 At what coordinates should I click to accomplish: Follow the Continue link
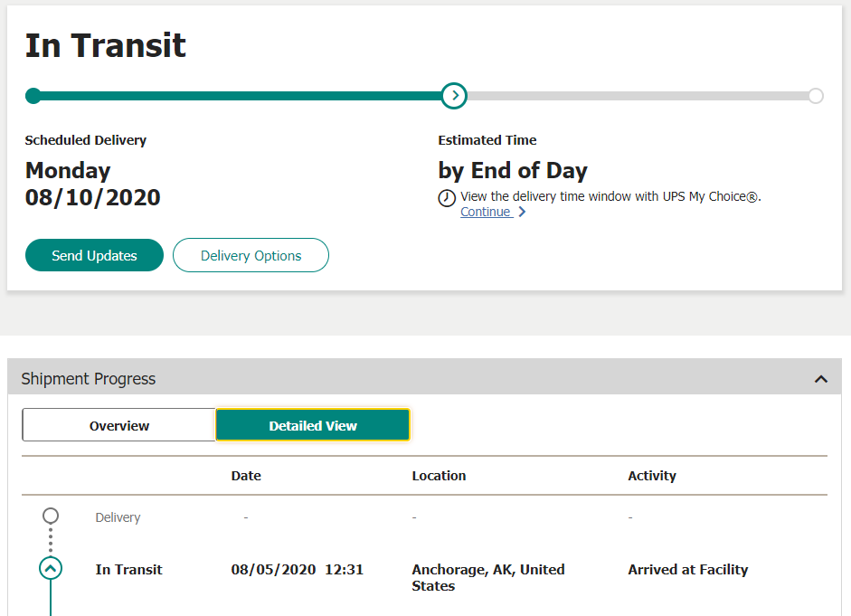(486, 212)
